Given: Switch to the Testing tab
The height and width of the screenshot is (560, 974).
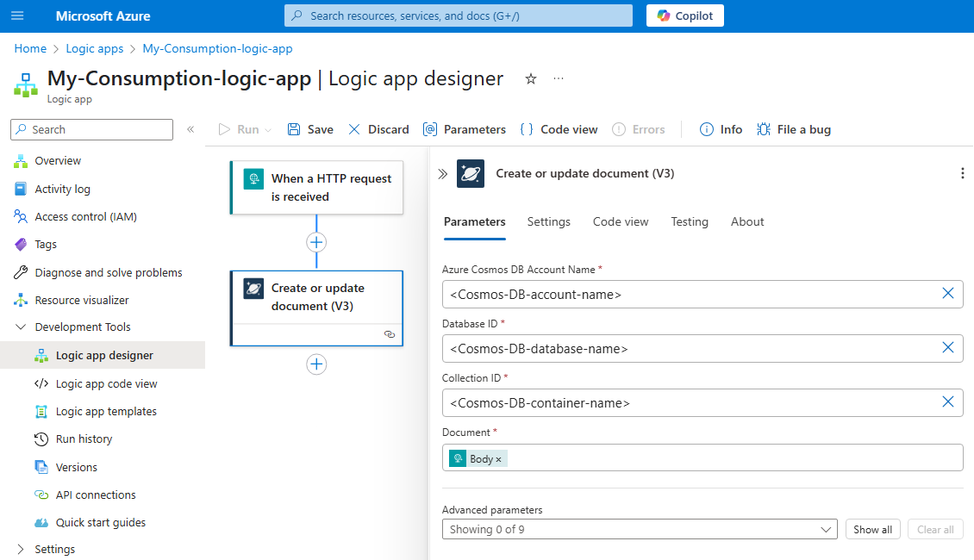Looking at the screenshot, I should [x=689, y=222].
